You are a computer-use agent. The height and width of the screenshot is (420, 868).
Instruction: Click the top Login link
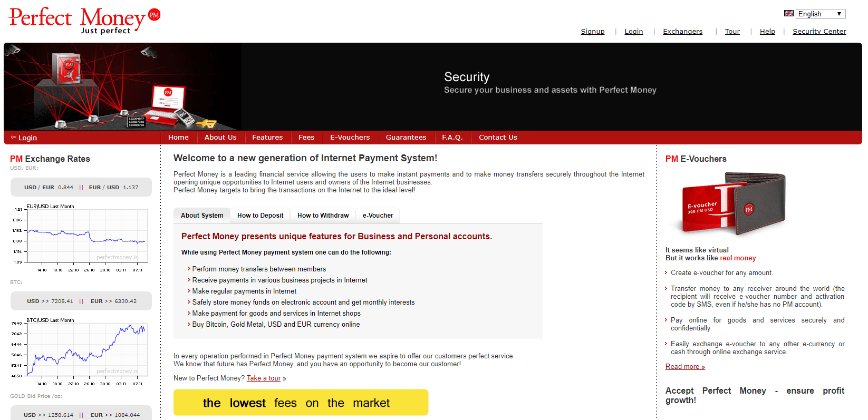pos(634,32)
